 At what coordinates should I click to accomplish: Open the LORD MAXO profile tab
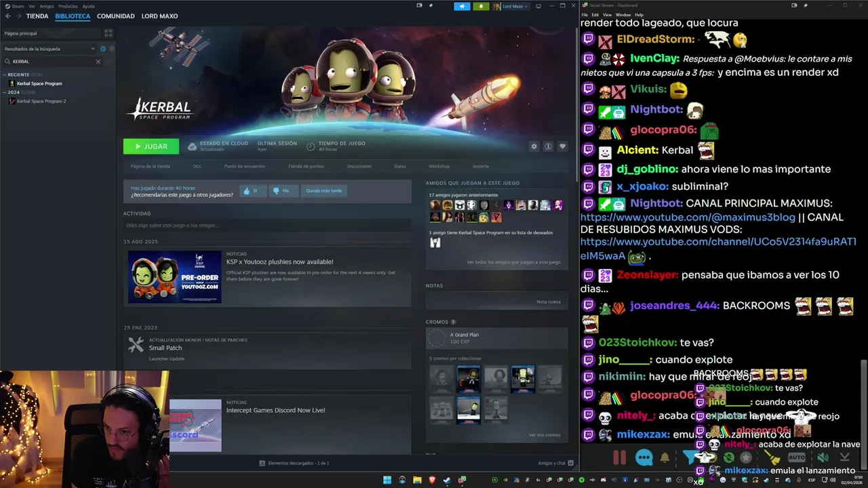point(159,16)
